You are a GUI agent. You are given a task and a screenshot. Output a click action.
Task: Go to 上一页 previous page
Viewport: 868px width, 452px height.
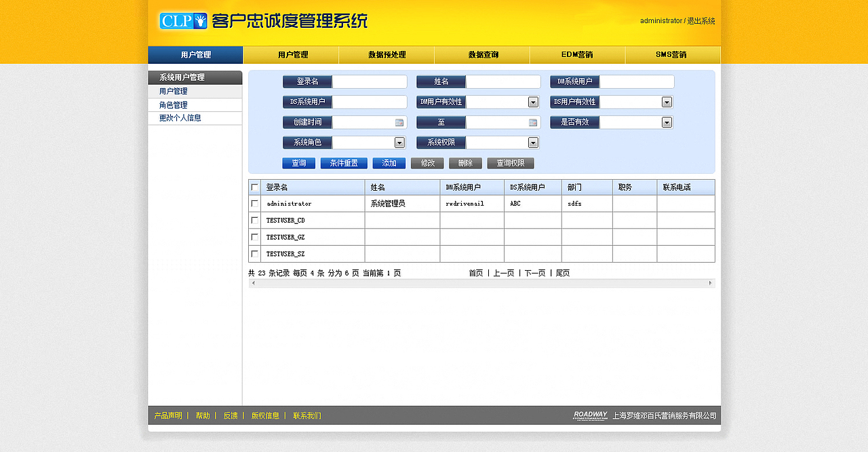(x=504, y=274)
